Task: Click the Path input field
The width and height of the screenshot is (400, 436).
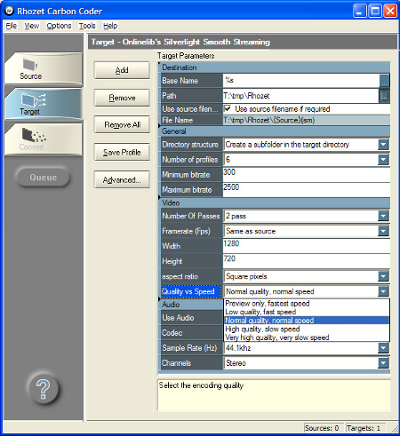Action: (301, 96)
